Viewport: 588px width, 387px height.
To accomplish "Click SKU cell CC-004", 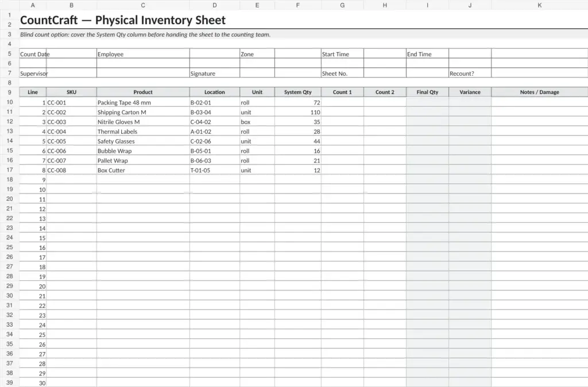I will click(x=71, y=131).
